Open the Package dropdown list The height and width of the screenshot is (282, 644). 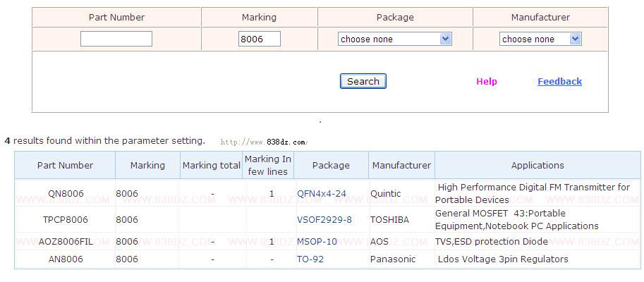pos(394,39)
